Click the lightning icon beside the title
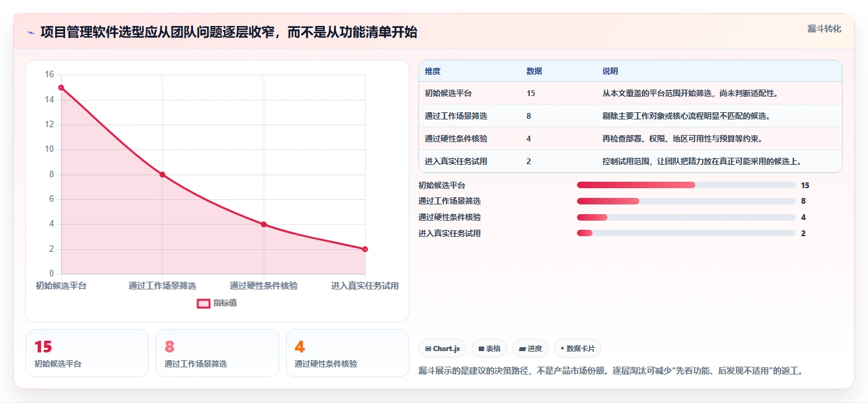Screen dimensions: 868x403 pyautogui.click(x=31, y=32)
